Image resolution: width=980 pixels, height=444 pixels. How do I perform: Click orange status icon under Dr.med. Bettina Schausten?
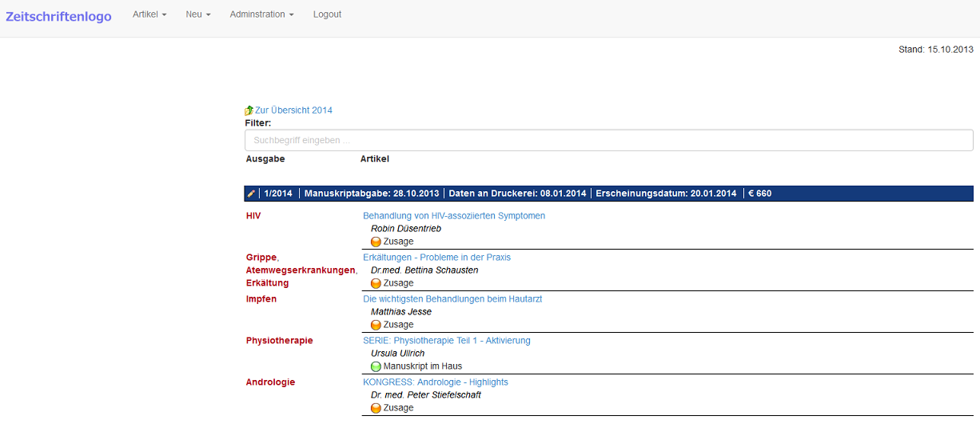coord(376,283)
